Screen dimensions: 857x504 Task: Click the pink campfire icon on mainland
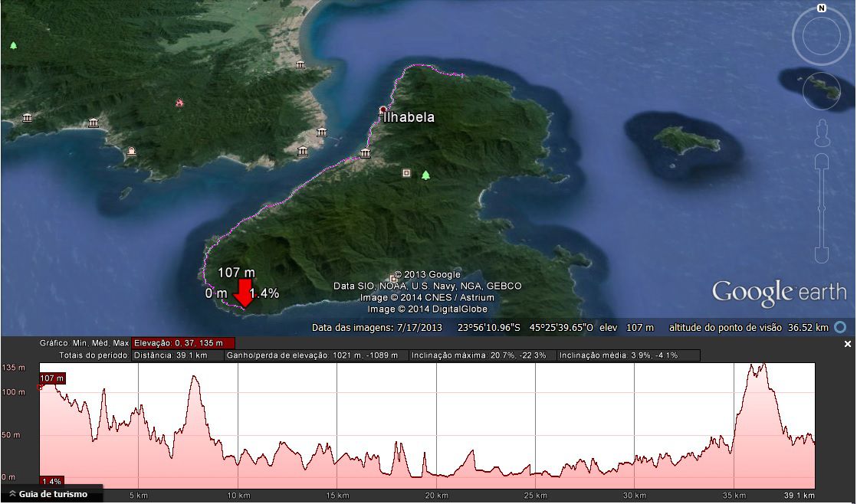tap(179, 103)
